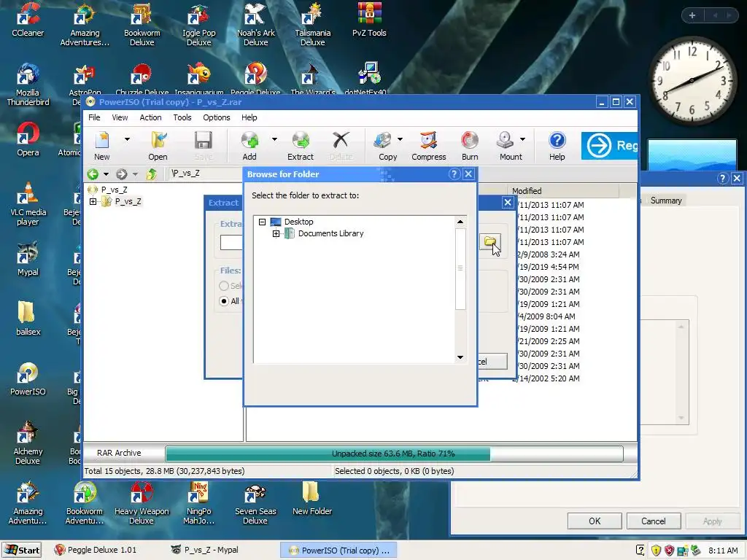
Task: Open an archive with the Open toolbar icon
Action: (158, 146)
